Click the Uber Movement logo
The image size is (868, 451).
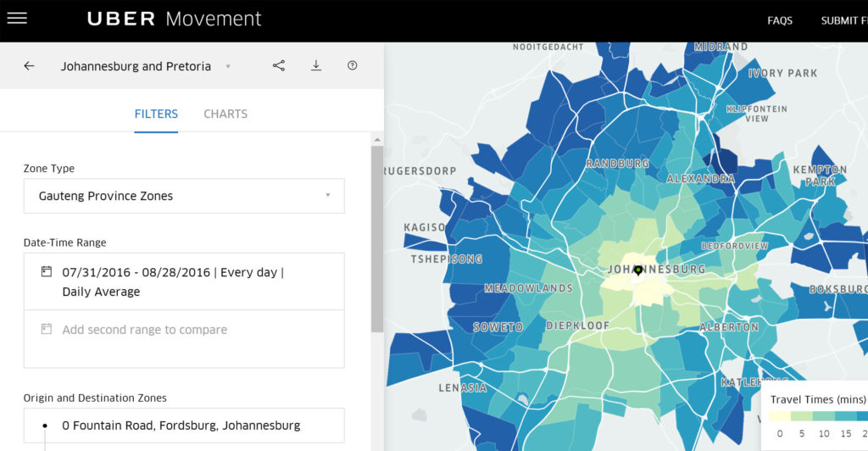(175, 19)
